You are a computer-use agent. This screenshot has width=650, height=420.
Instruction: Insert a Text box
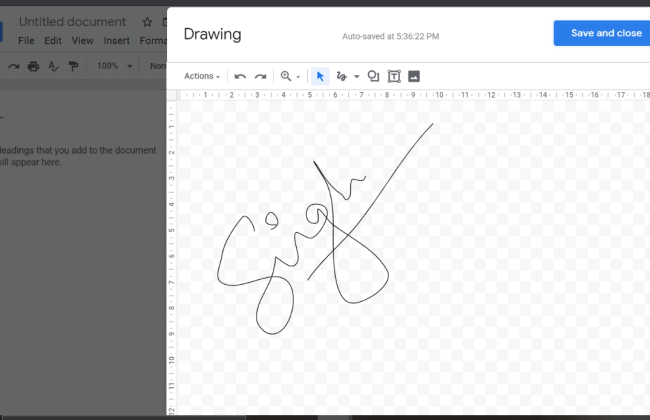tap(394, 76)
